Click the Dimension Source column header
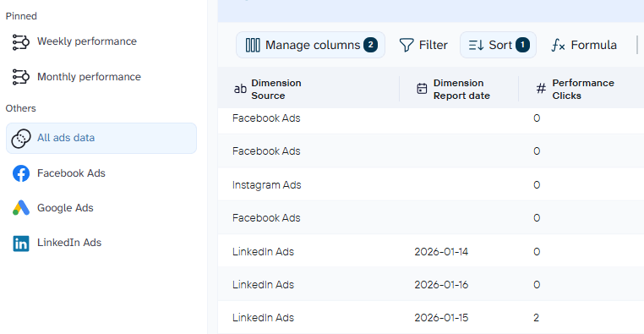 308,89
